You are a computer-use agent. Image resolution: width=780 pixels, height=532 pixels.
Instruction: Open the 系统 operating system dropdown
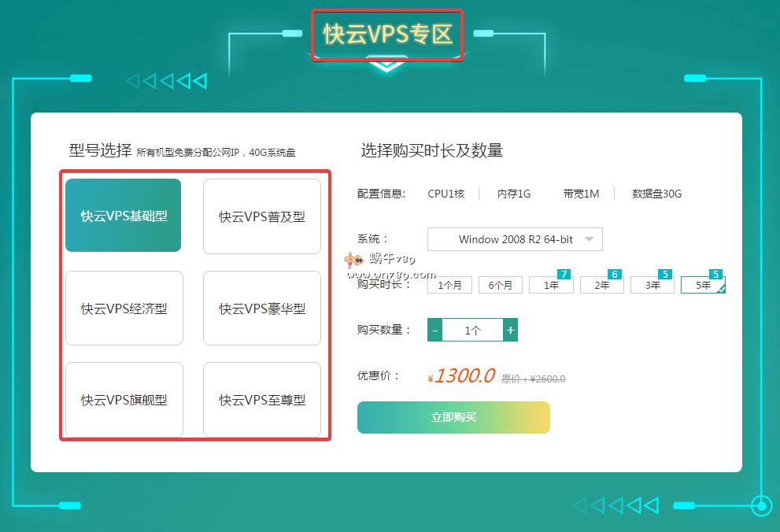tap(514, 239)
